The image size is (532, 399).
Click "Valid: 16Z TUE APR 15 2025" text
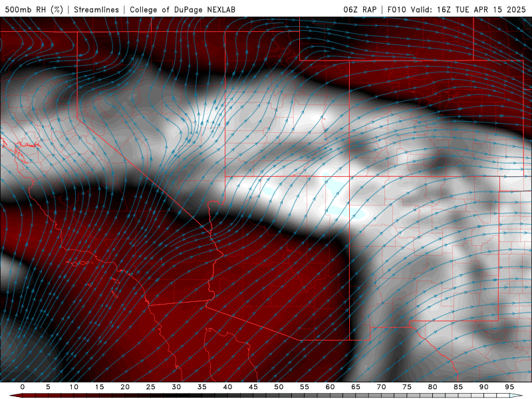point(468,9)
